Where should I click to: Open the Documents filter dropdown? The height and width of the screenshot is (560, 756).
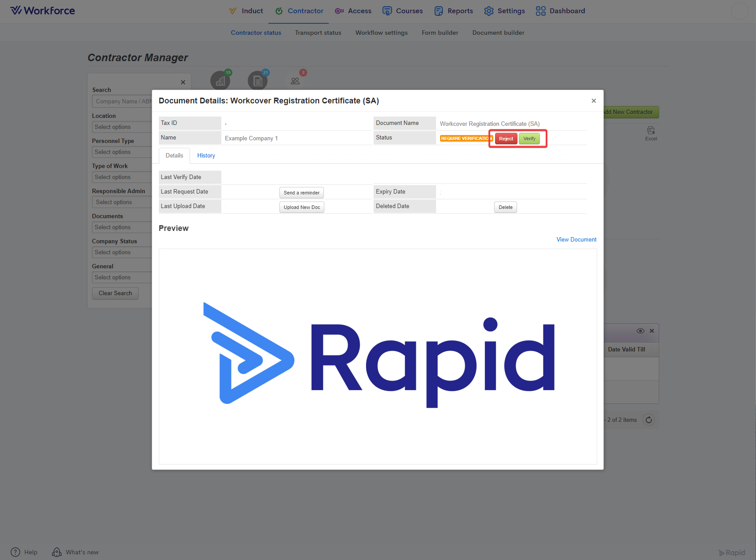click(122, 227)
